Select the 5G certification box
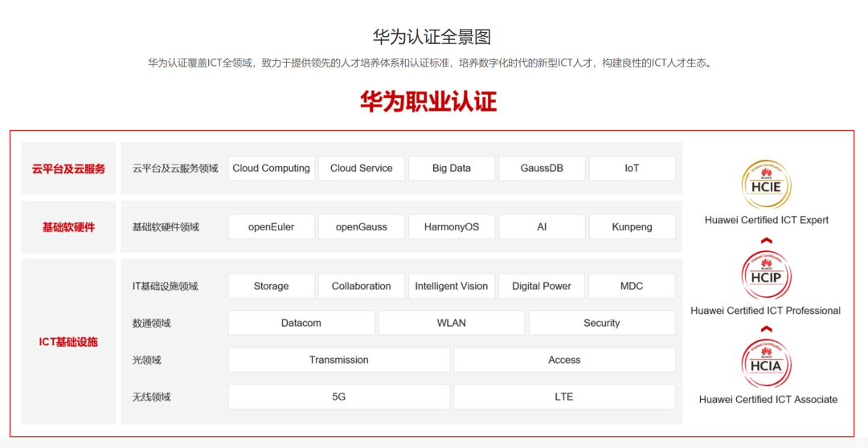The height and width of the screenshot is (448, 868). point(339,397)
